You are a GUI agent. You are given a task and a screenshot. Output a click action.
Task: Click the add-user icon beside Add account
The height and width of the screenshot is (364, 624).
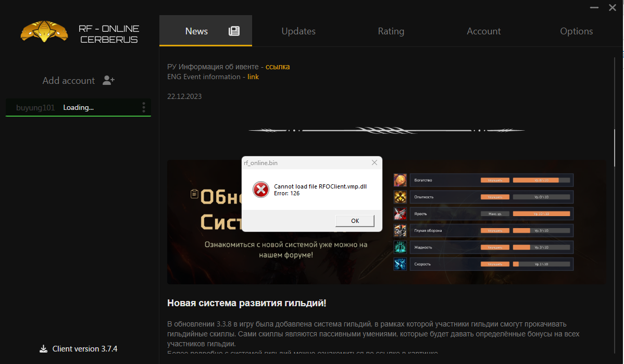pos(108,80)
